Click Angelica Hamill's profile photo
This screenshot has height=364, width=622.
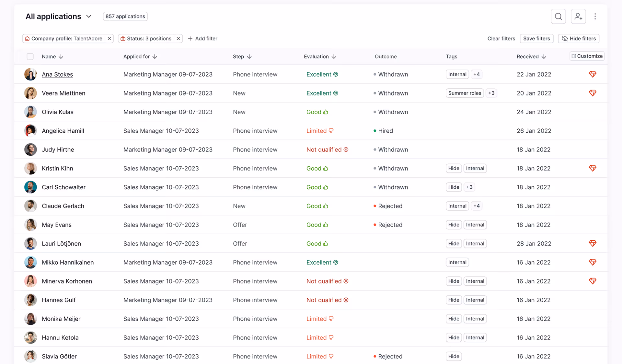pyautogui.click(x=30, y=131)
